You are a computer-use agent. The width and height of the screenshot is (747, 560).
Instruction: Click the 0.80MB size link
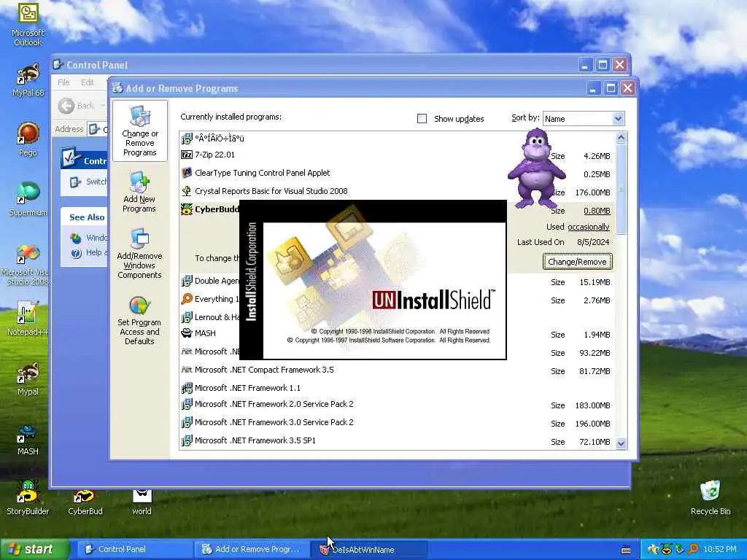tap(597, 211)
